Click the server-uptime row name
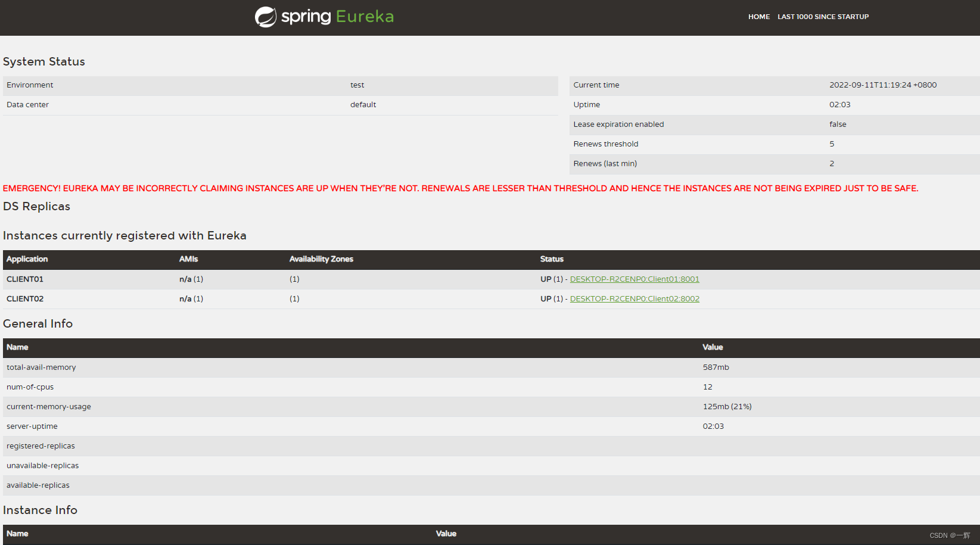Viewport: 980px width, 545px height. 32,426
